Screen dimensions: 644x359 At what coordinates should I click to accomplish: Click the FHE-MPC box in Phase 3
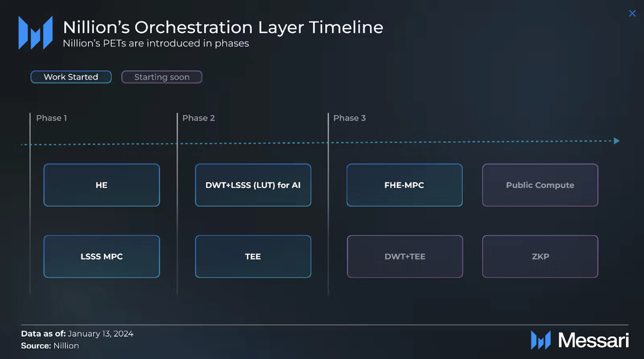click(404, 185)
